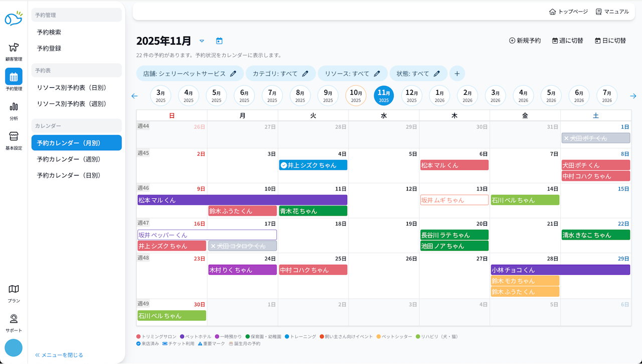Click the 新規予約 button
The image size is (642, 364).
pos(525,41)
